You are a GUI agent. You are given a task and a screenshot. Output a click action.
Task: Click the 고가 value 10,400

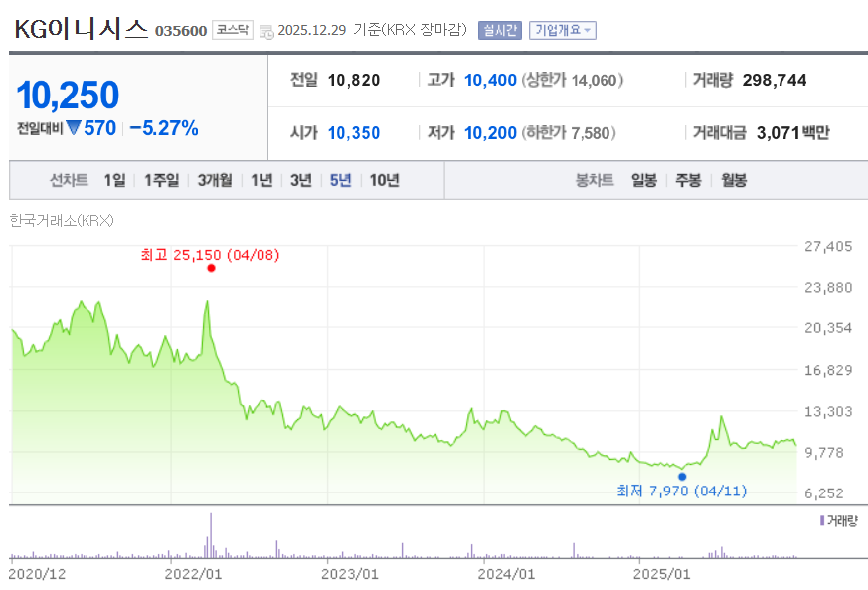(490, 81)
